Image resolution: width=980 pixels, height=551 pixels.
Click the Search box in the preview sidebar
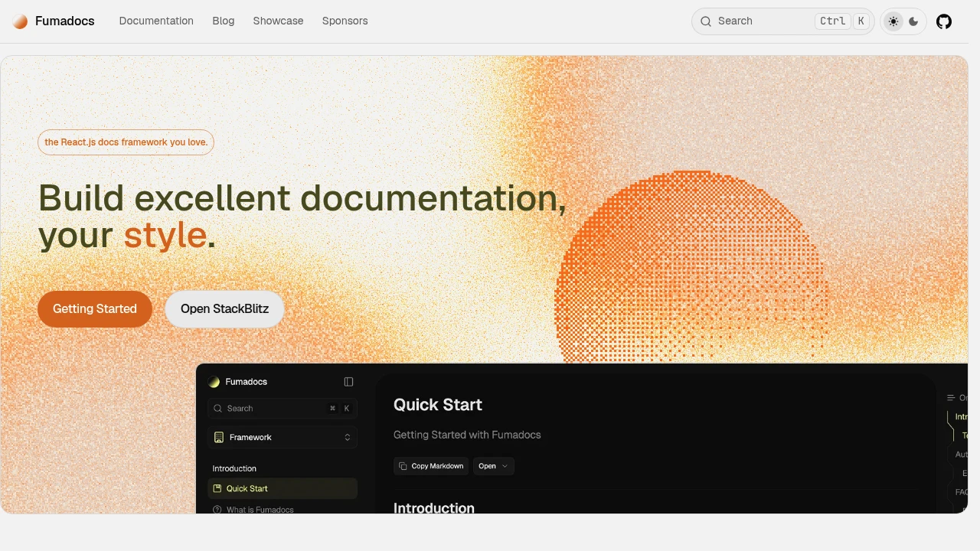[x=283, y=409]
